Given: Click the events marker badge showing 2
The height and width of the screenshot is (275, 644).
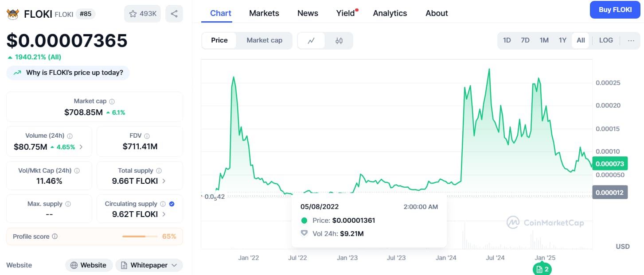Looking at the screenshot, I should point(543,269).
